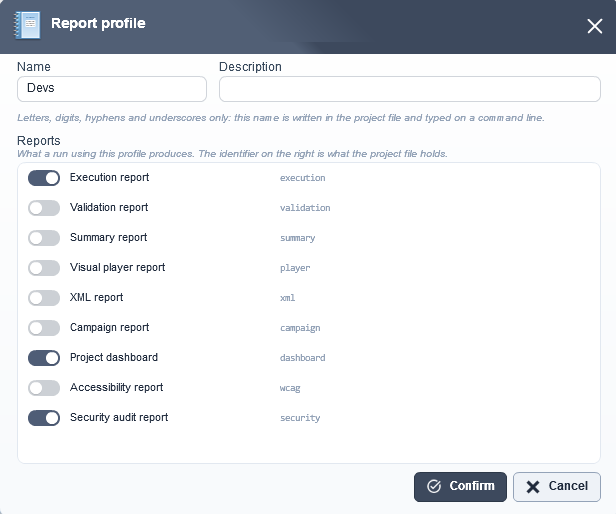Close the Report profile dialog
Image resolution: width=616 pixels, height=514 pixels.
click(x=594, y=26)
